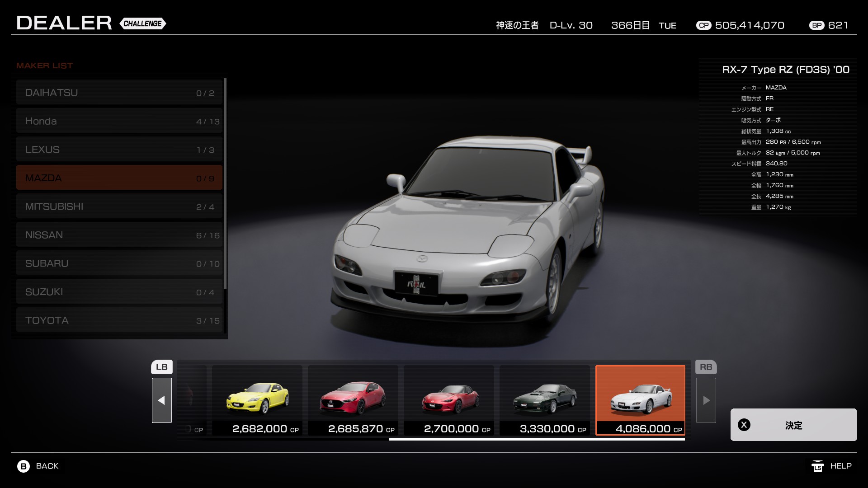The image size is (868, 488).
Task: Select the red Mazda3 priced 2,685,870 CP
Action: [x=353, y=399]
